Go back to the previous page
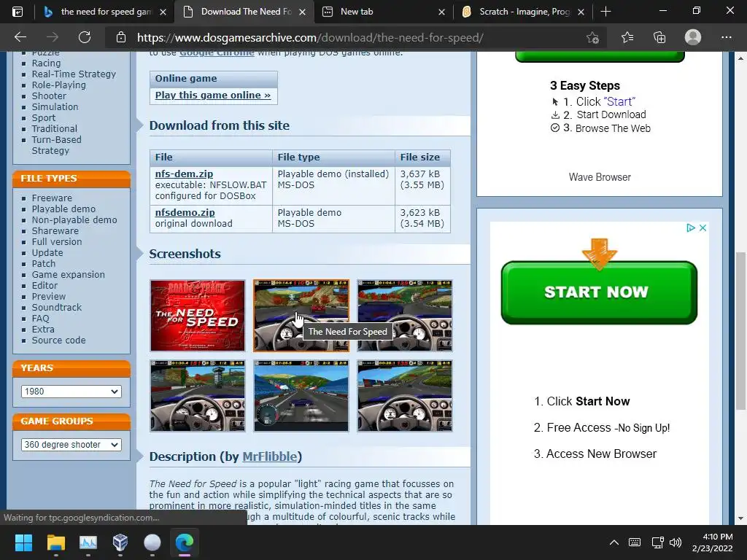747x560 pixels. 20,37
